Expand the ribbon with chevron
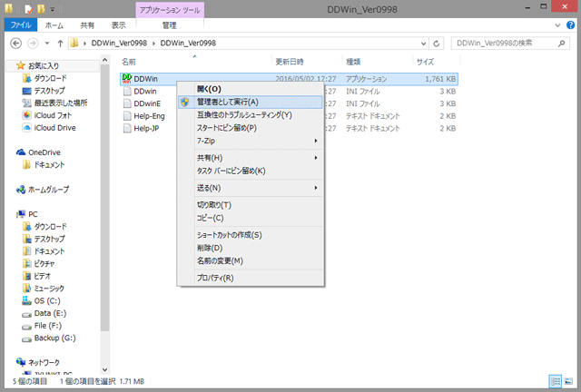The width and height of the screenshot is (581, 392). (x=557, y=25)
